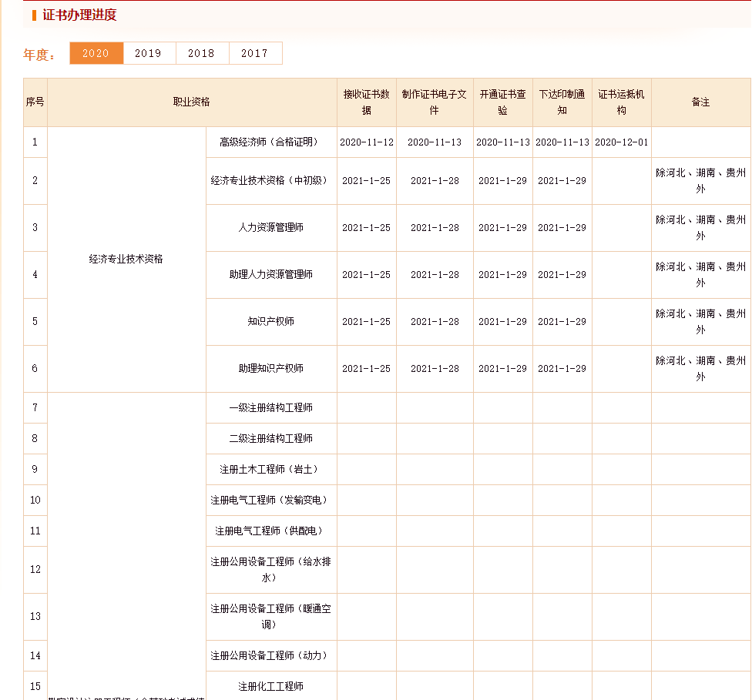Click the 备注 column header

point(700,102)
